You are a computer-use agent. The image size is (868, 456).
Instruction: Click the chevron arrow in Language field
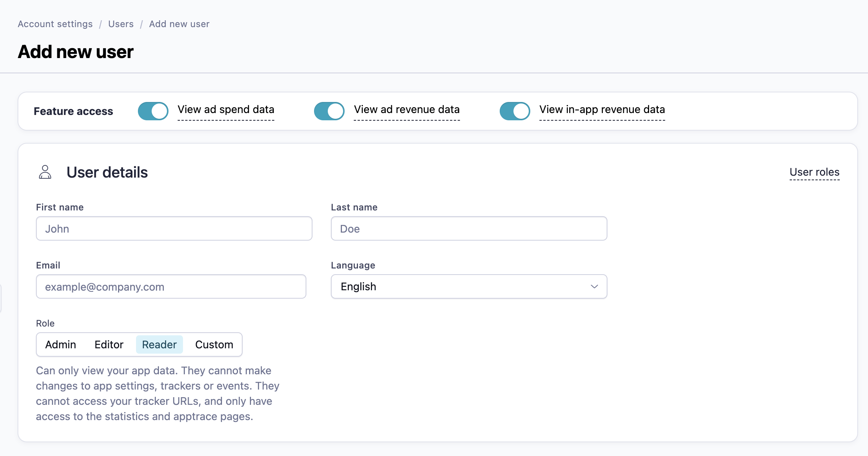tap(594, 286)
